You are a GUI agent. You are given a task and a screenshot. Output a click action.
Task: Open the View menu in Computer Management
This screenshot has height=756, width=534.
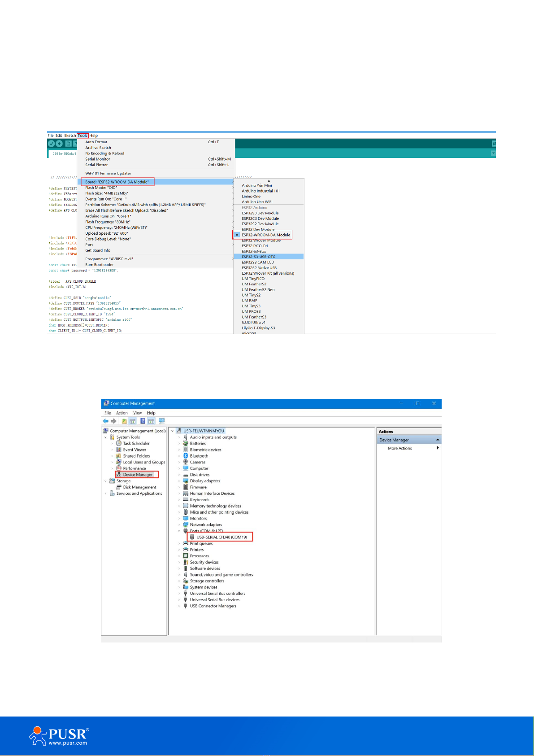138,413
